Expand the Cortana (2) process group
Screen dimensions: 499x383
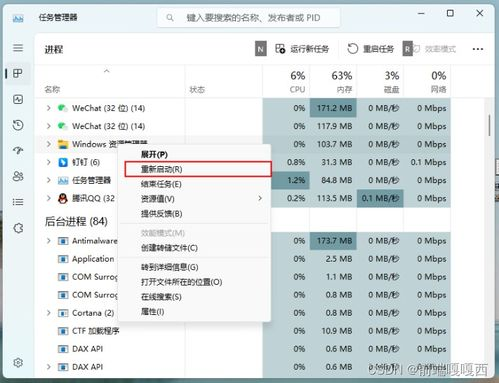(x=49, y=313)
